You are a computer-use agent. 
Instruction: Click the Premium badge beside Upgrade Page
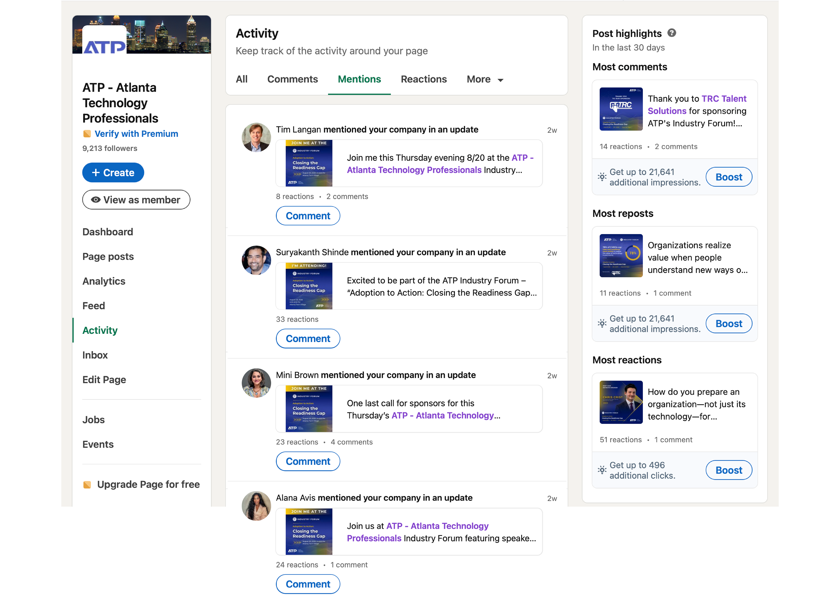coord(87,484)
